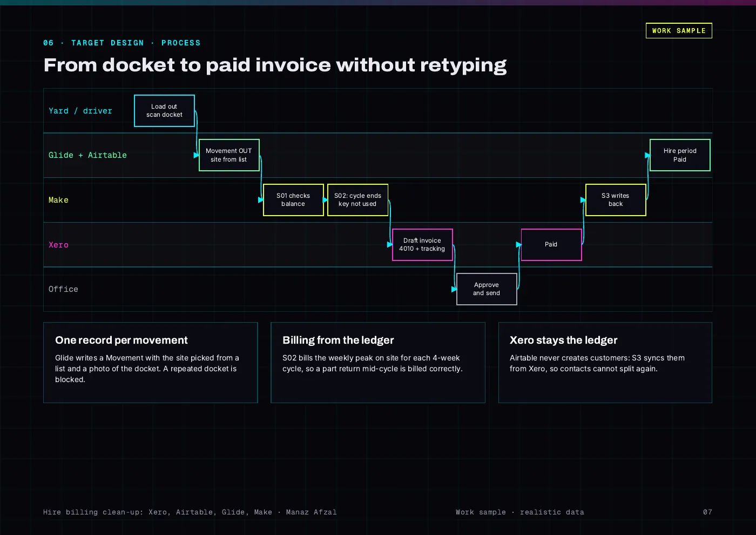
Task: Click the 'Yard / driver' lane label
Action: click(x=80, y=111)
